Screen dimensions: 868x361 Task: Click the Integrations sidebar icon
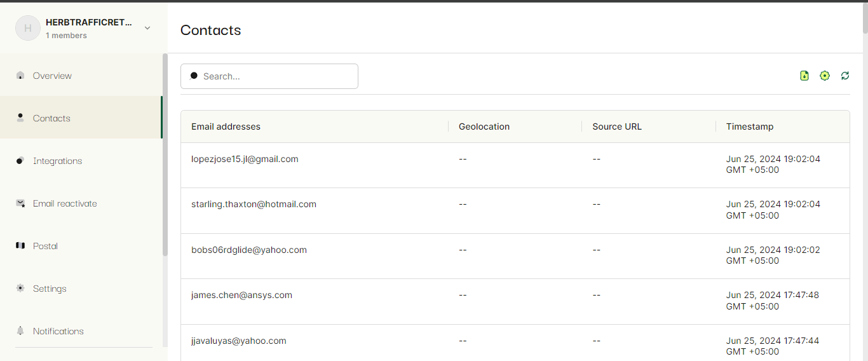pyautogui.click(x=20, y=160)
